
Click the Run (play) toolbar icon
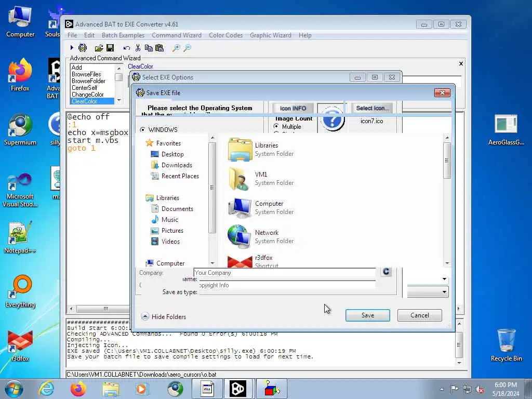(72, 48)
